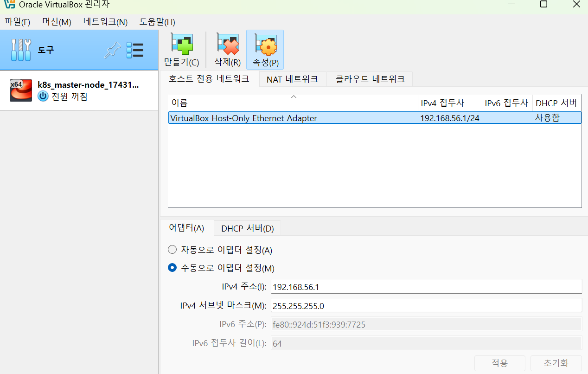Click the IPv4 address input field
This screenshot has width=588, height=374.
click(x=426, y=286)
